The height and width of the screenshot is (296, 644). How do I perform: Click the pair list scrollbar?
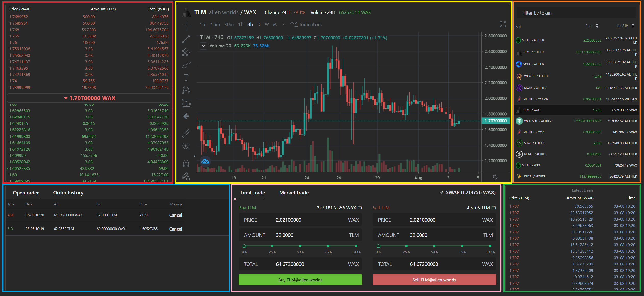coord(639,43)
